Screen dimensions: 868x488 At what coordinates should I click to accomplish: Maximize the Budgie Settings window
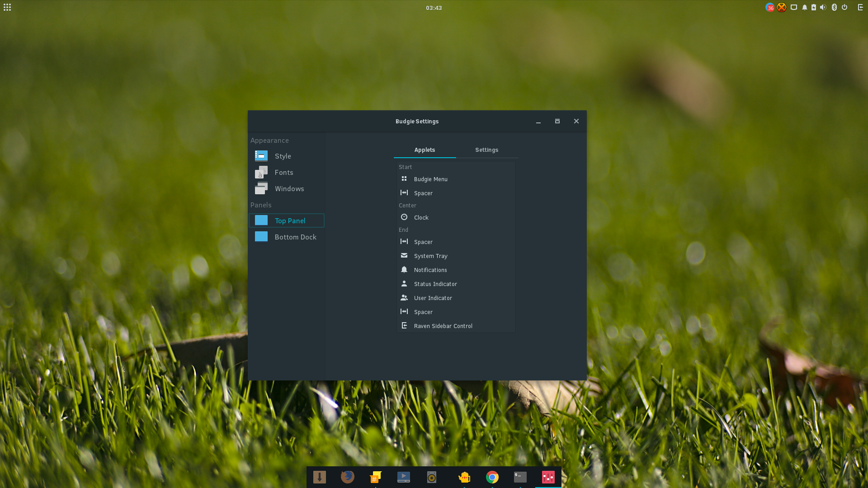(x=557, y=121)
